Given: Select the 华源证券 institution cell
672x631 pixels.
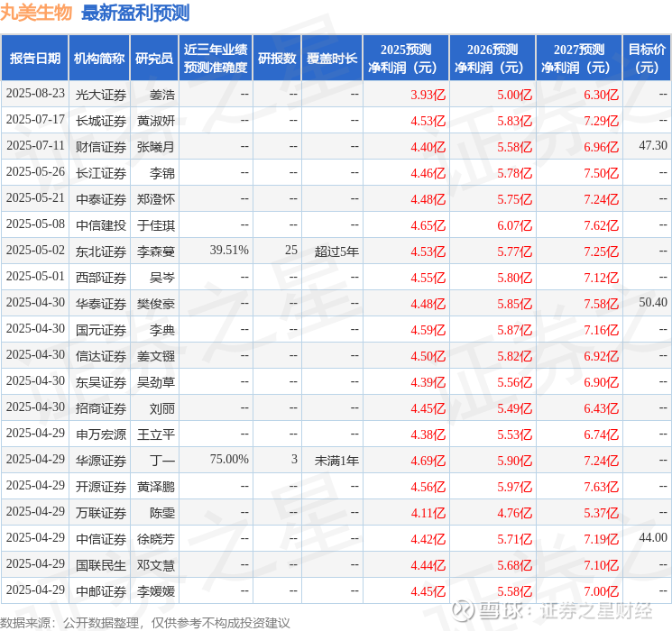Looking at the screenshot, I should click(x=101, y=461).
